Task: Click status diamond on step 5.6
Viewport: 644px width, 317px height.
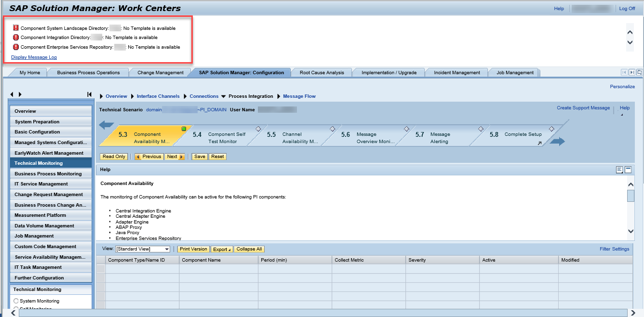Action: tap(406, 129)
